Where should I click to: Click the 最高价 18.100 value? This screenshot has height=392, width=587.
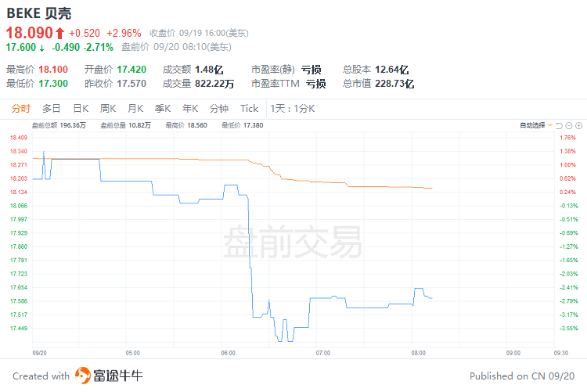(x=53, y=70)
